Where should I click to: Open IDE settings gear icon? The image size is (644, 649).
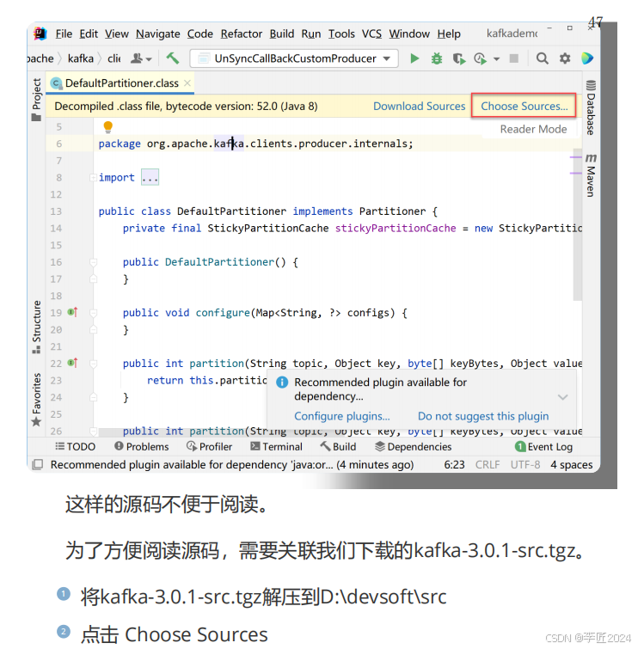pos(565,58)
